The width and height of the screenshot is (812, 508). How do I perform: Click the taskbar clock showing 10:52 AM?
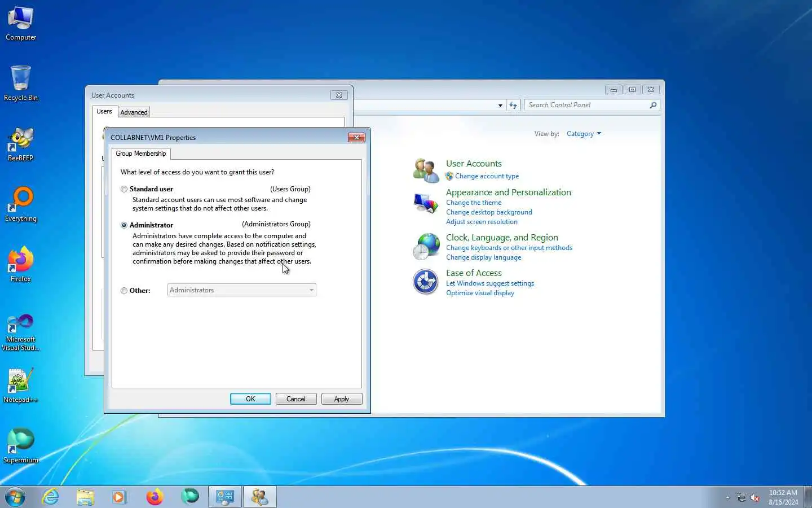click(x=783, y=497)
